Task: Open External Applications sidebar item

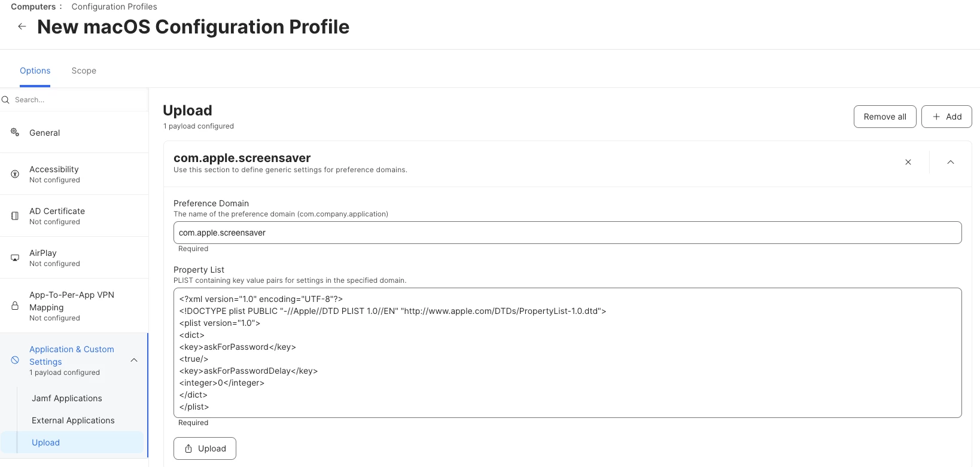Action: coord(73,420)
